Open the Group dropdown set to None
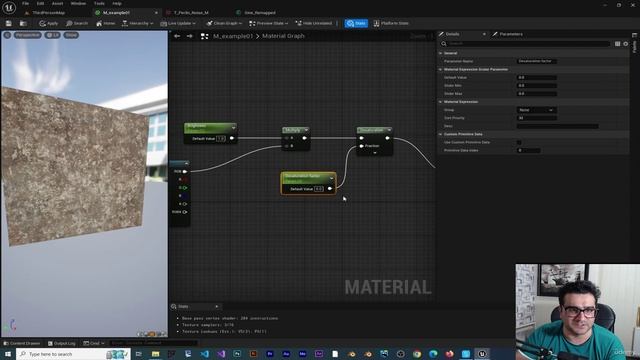Viewport: 640px width, 360px height. coord(537,110)
